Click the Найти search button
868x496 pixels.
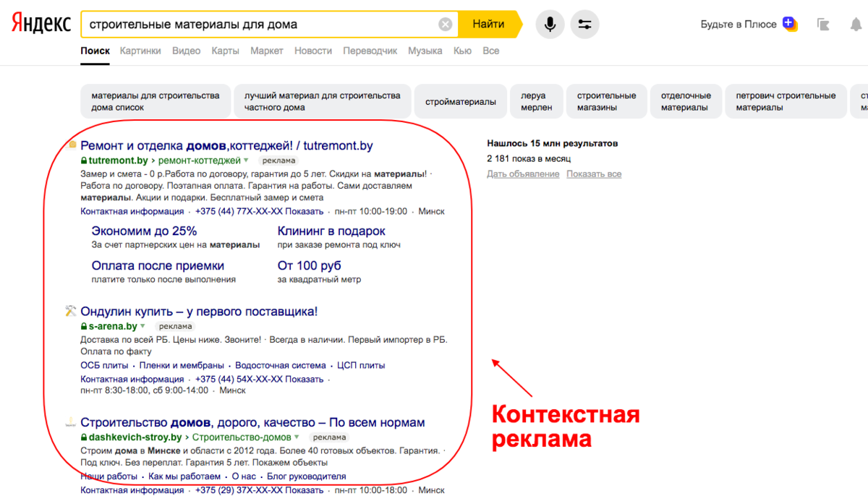pyautogui.click(x=489, y=25)
